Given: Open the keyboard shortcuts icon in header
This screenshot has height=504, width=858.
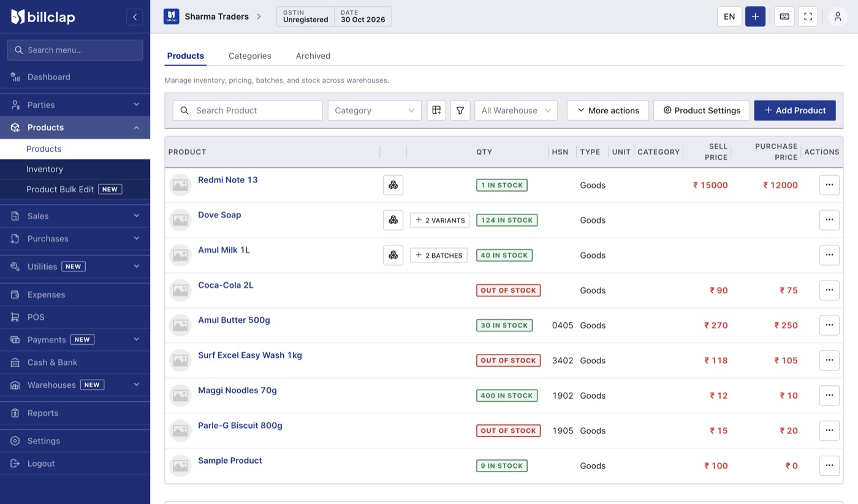Looking at the screenshot, I should (784, 17).
